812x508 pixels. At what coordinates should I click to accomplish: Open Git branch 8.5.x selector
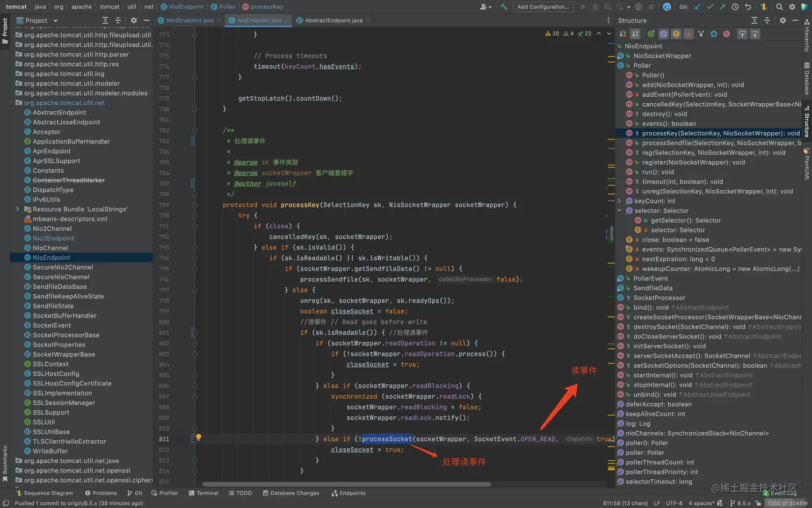coord(740,503)
